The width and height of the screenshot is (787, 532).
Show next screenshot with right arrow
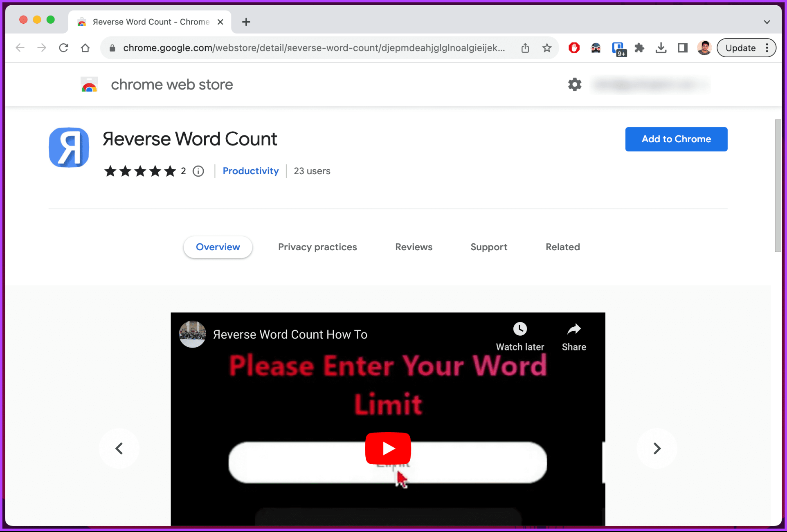tap(657, 448)
